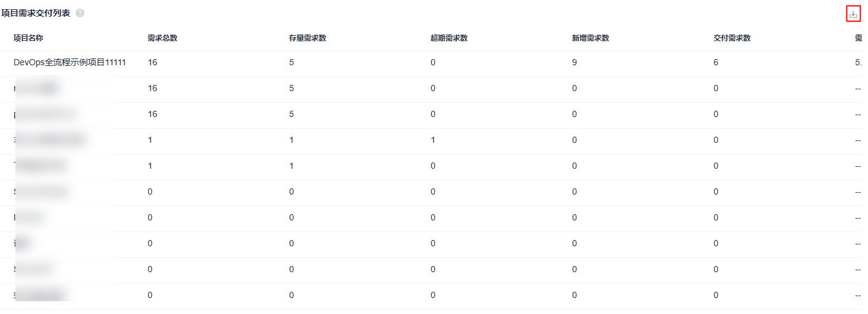868x314 pixels.
Task: Click 需求总数 value 16 in the DevOps row
Action: [x=153, y=62]
